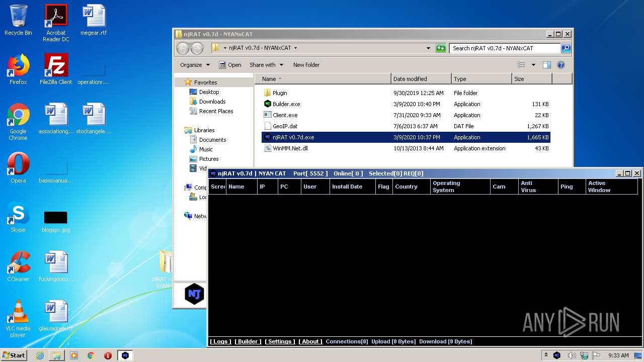Open the change view options dropdown arrow
The height and width of the screenshot is (362, 644).
click(x=533, y=65)
